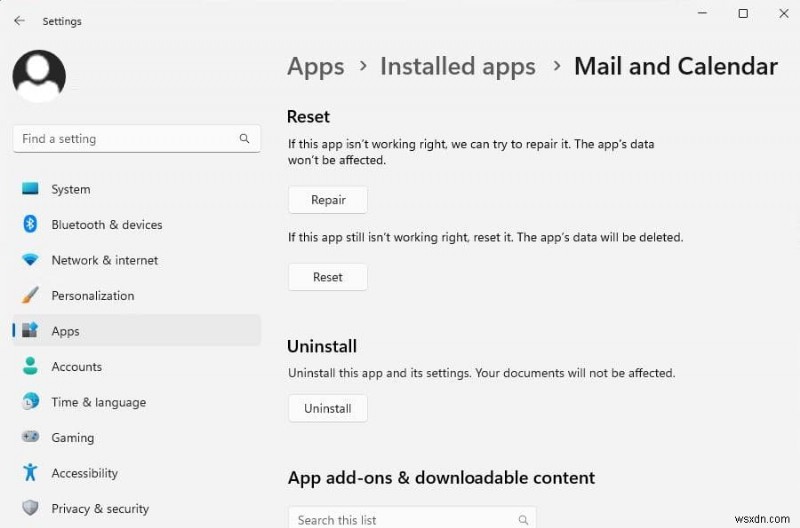Viewport: 800px width, 528px height.
Task: Go to Apps breadcrumb
Action: (316, 67)
